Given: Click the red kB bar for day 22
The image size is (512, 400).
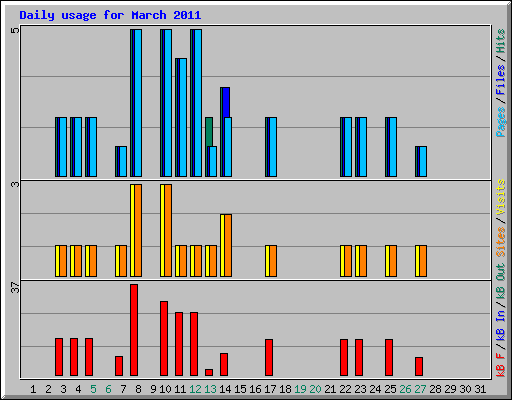Looking at the screenshot, I should tap(344, 357).
